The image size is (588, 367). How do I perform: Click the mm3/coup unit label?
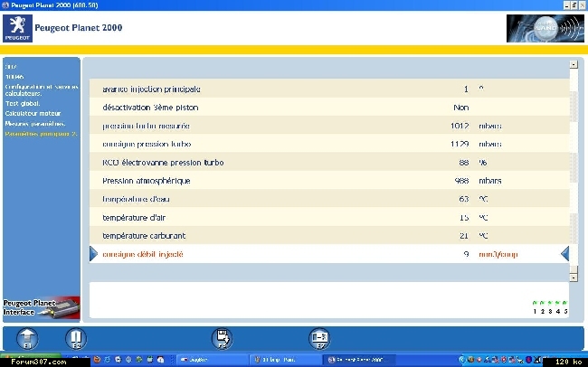point(498,254)
